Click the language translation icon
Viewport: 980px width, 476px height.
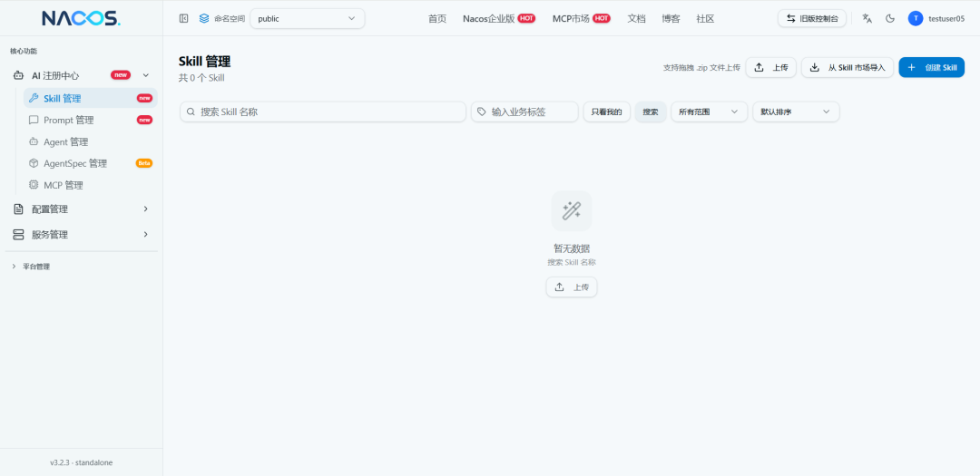click(867, 19)
